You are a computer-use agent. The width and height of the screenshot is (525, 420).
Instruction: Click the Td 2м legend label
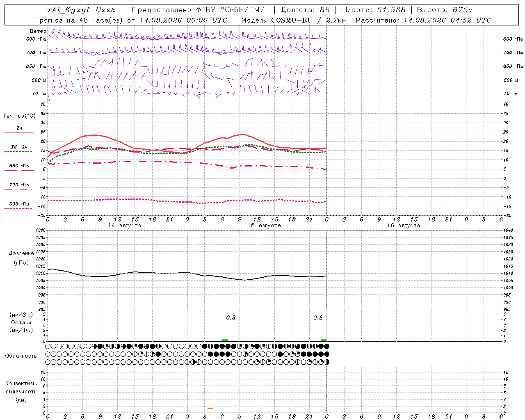[19, 147]
